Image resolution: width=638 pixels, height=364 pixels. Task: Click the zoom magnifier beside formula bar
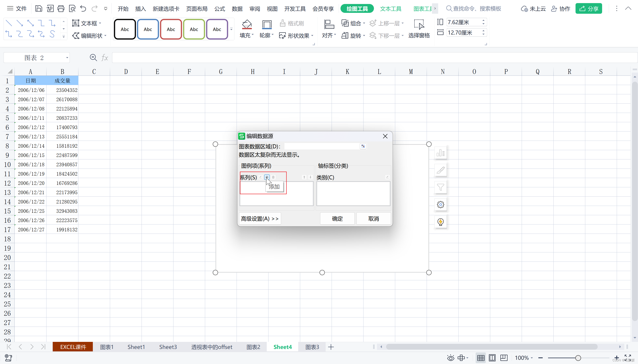pos(93,58)
